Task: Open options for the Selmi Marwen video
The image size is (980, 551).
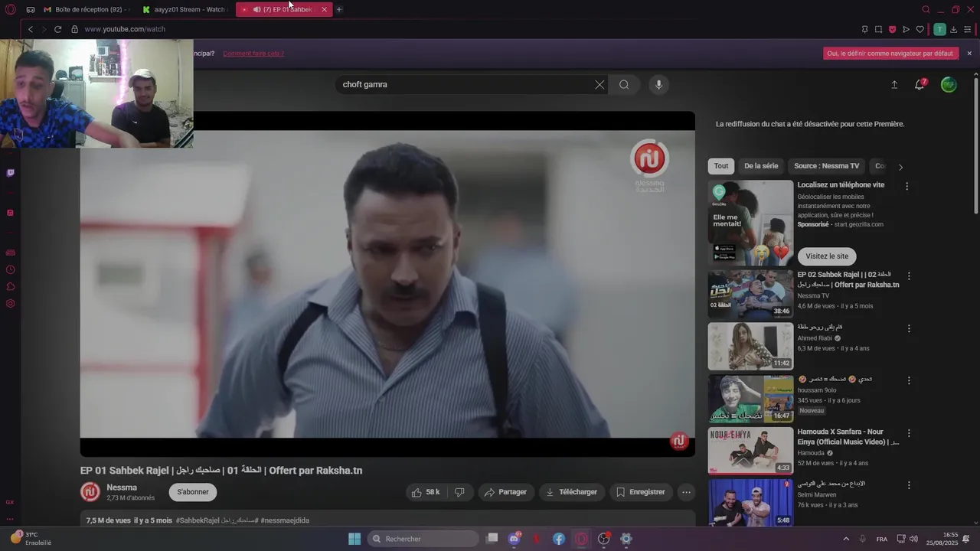Action: coord(909,485)
